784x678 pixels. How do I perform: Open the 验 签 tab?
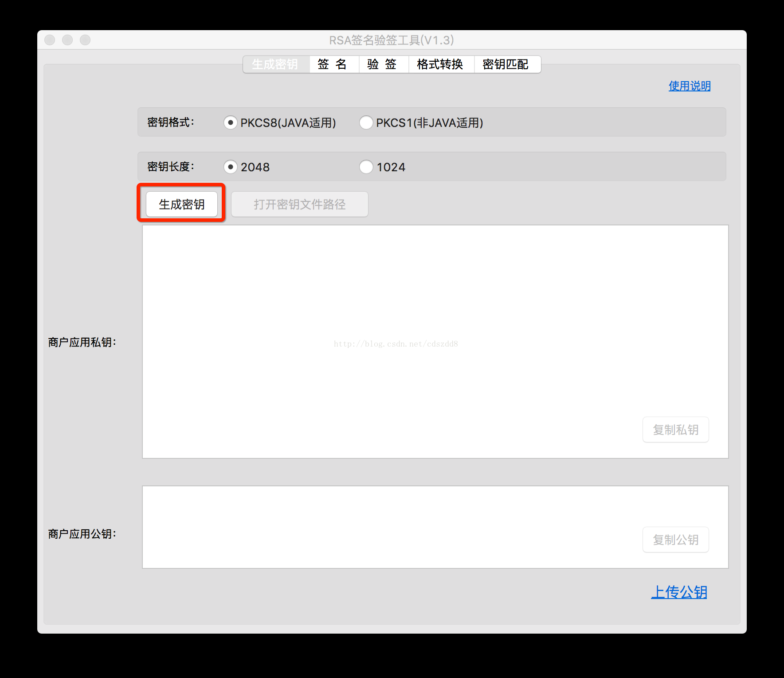click(x=384, y=64)
